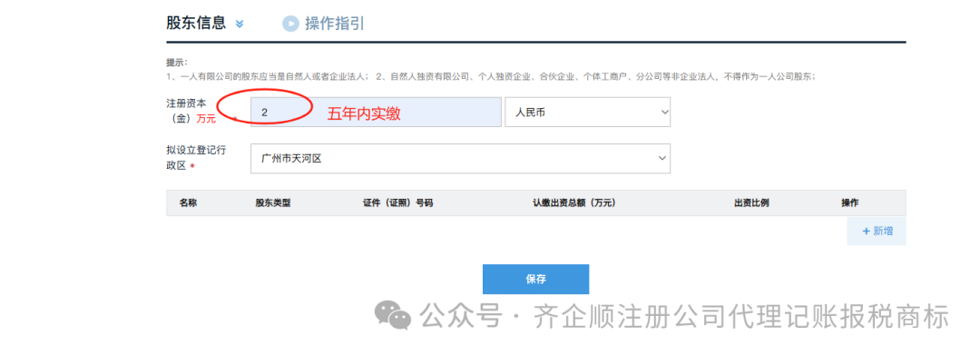Click the blue 保存 button

click(x=535, y=280)
